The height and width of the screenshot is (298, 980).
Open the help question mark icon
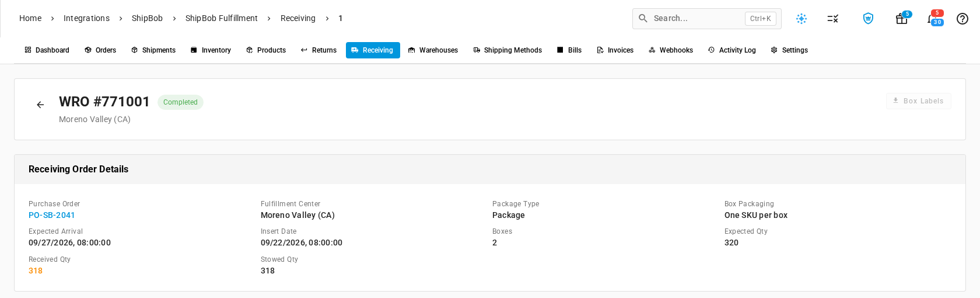[x=963, y=19]
